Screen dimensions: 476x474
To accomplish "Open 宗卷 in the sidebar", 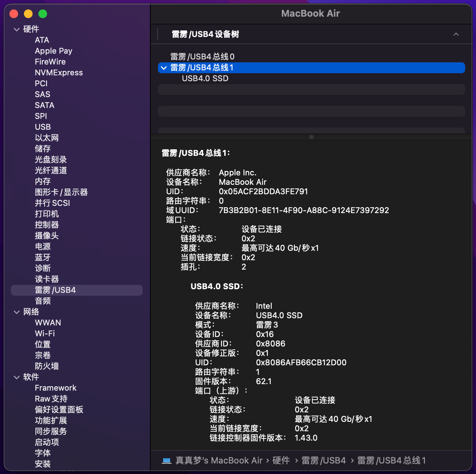I will point(43,355).
